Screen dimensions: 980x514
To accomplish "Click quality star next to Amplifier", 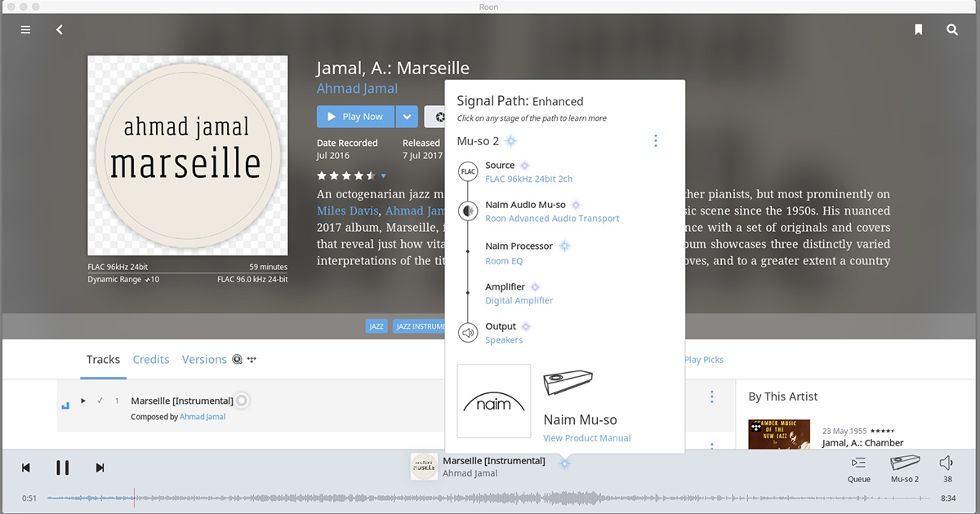I will tap(536, 287).
